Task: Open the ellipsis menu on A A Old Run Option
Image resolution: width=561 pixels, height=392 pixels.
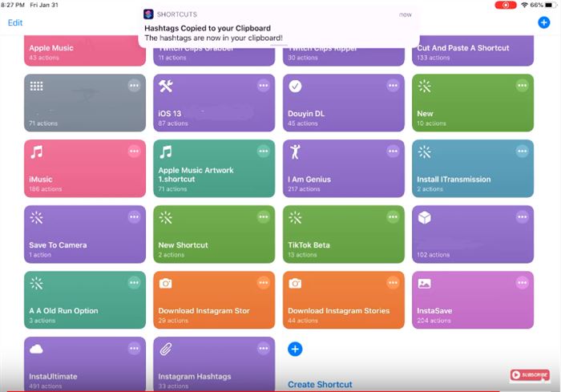Action: click(134, 282)
